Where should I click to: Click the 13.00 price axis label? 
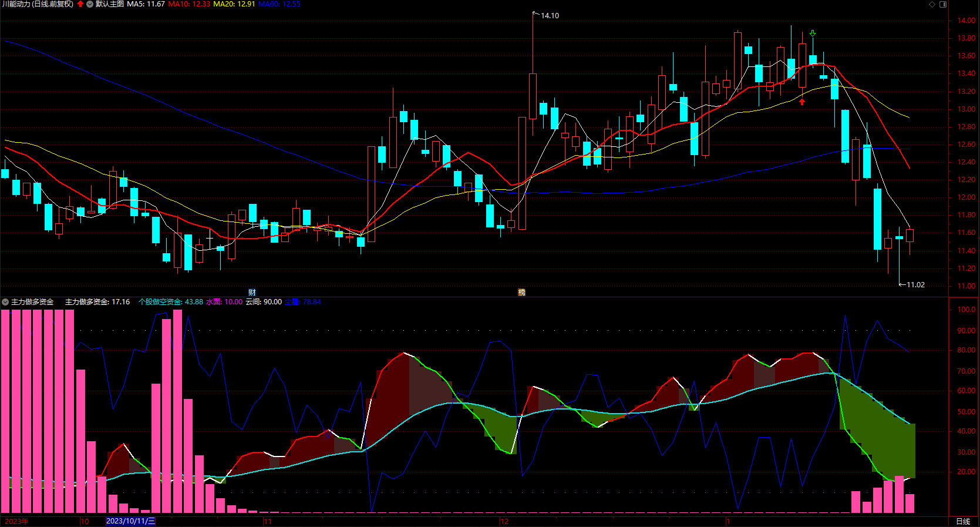coord(966,109)
